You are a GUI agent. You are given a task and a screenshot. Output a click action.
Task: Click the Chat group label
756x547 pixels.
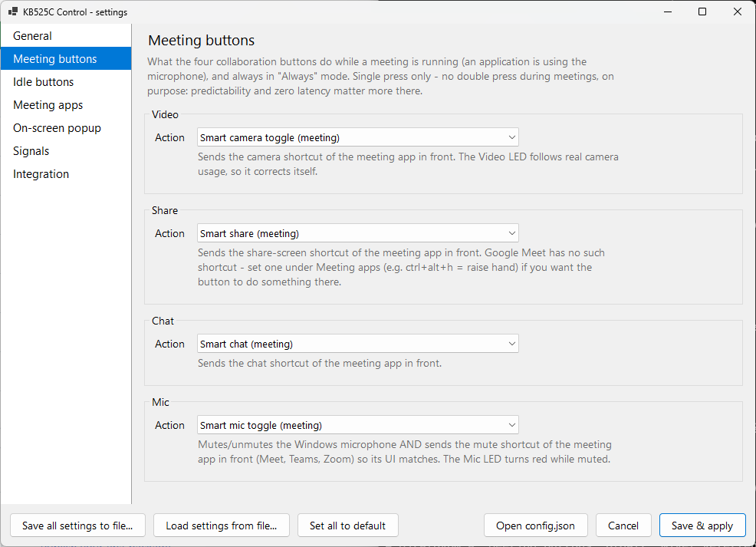163,321
